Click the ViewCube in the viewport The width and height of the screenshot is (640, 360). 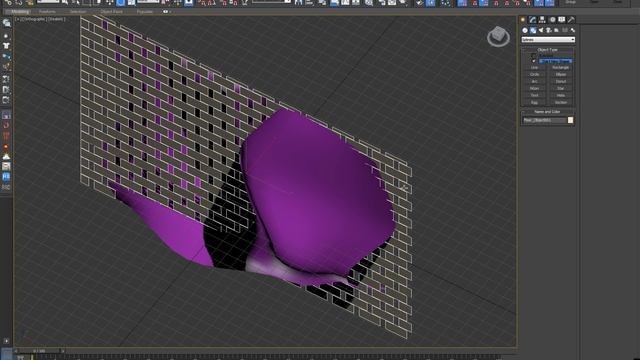(498, 36)
